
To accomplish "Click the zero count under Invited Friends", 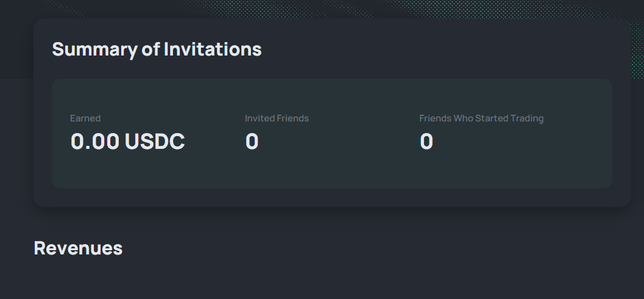I will (252, 142).
